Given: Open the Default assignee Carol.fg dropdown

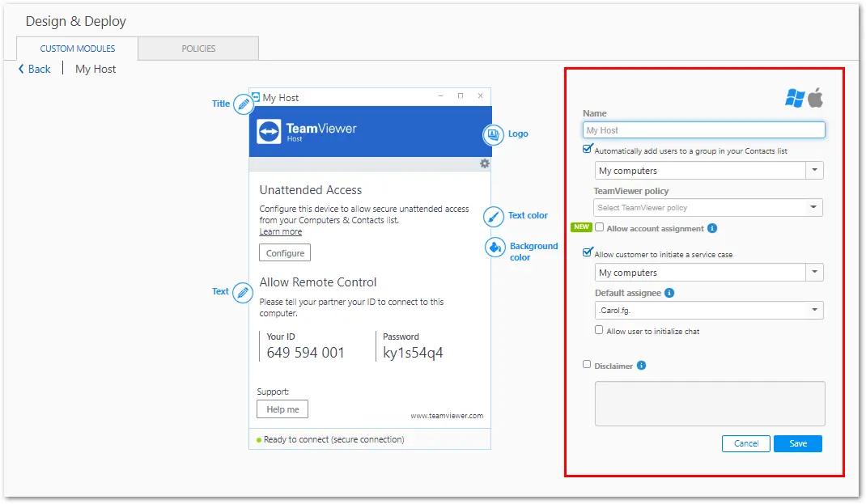Looking at the screenshot, I should [x=709, y=310].
